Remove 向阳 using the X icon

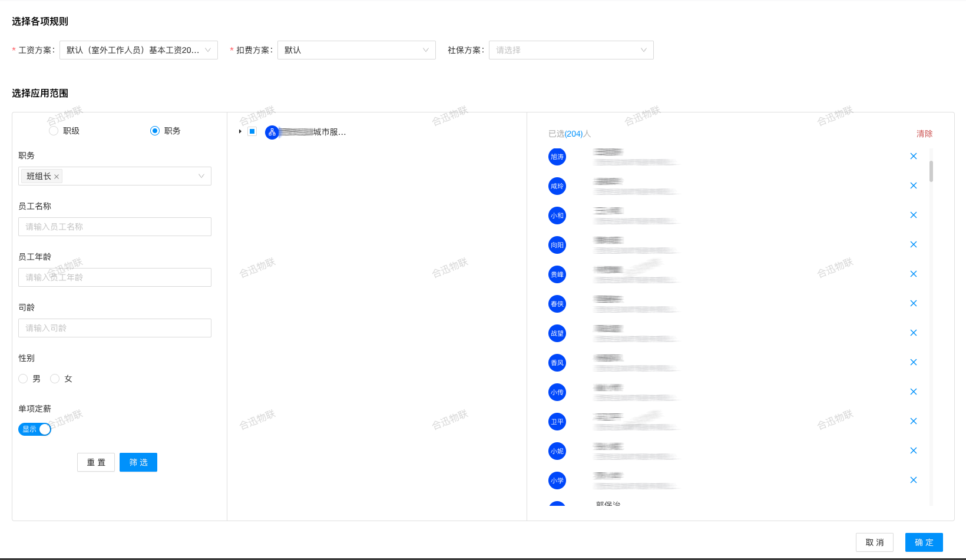913,244
